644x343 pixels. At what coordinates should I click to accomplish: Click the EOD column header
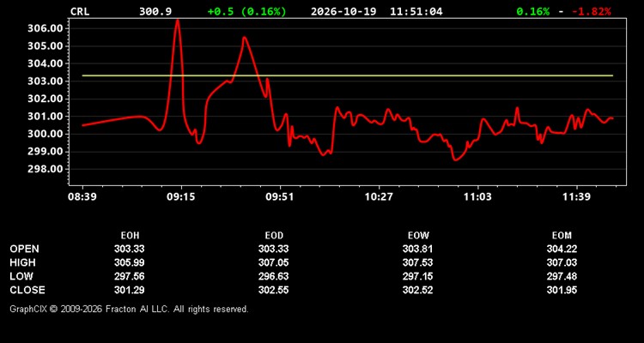274,236
